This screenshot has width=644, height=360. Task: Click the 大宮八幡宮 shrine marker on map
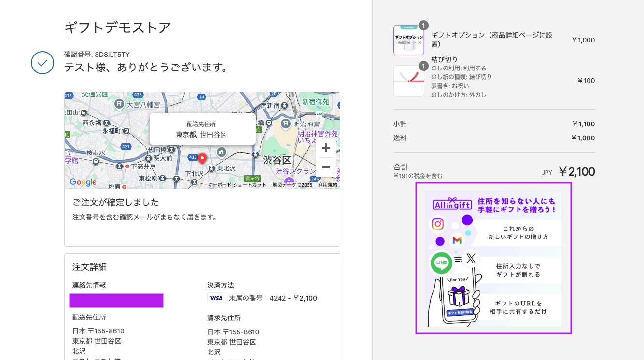(119, 104)
